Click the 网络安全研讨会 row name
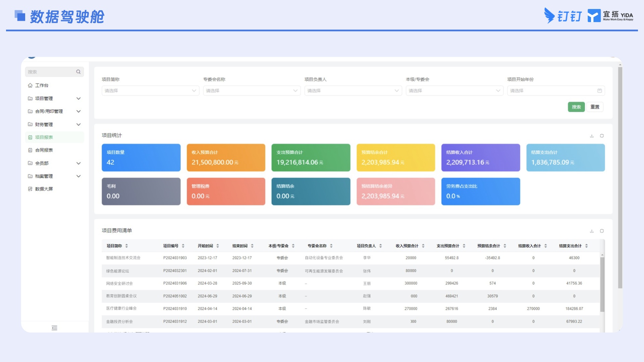The height and width of the screenshot is (362, 644). point(119,283)
